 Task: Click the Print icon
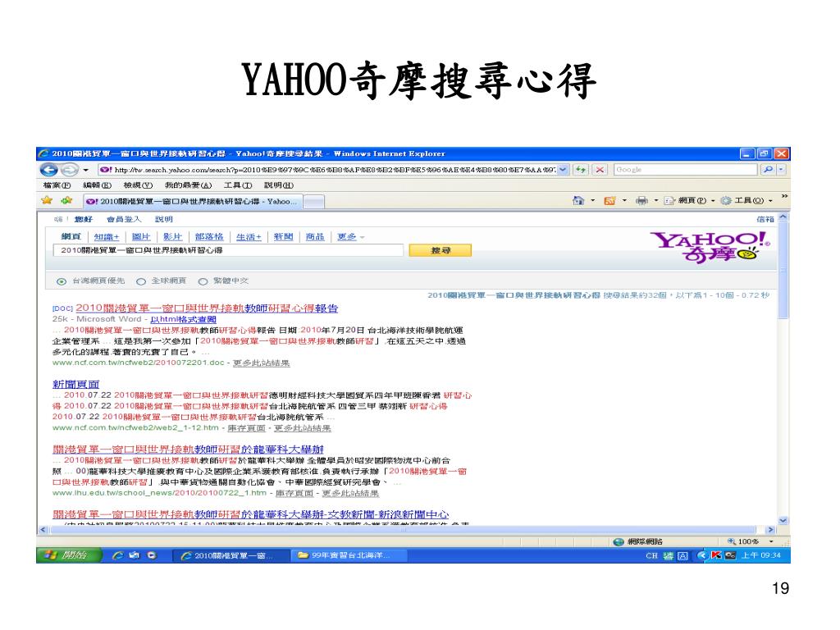[x=641, y=200]
